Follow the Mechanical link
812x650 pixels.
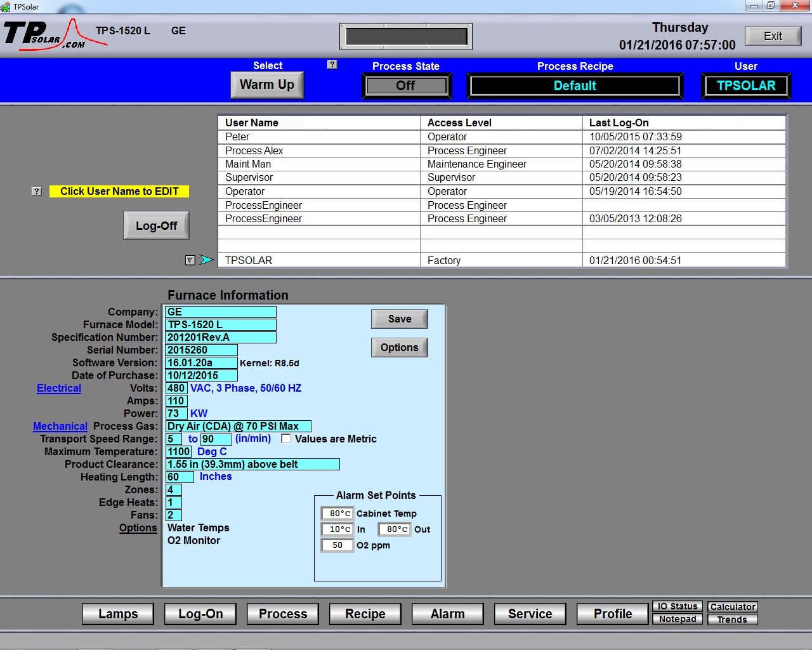click(x=60, y=426)
